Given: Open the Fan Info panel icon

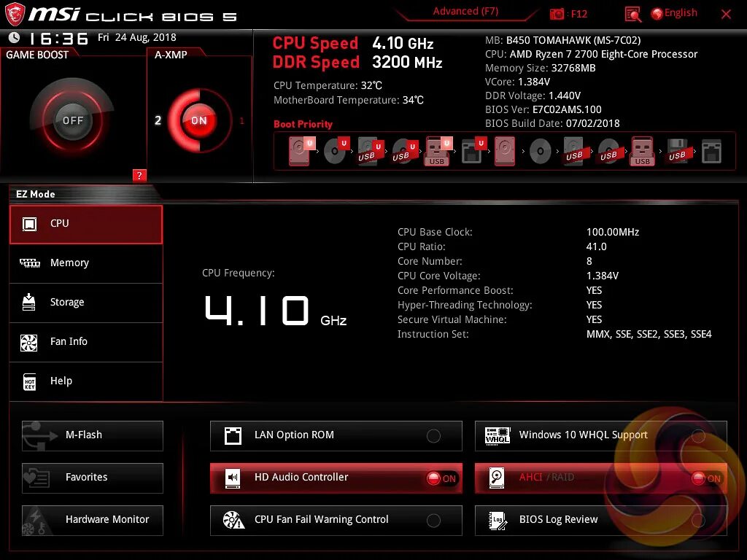Looking at the screenshot, I should [30, 341].
